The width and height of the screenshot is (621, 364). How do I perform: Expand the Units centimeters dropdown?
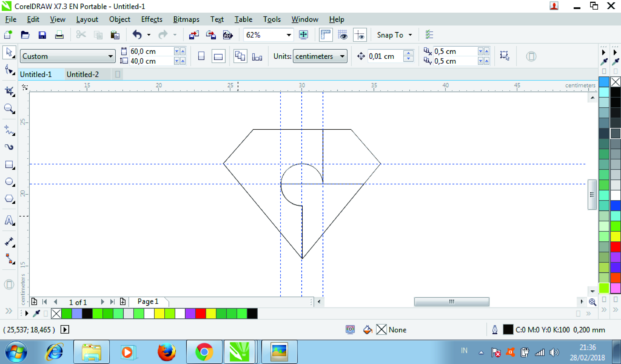[x=342, y=56]
